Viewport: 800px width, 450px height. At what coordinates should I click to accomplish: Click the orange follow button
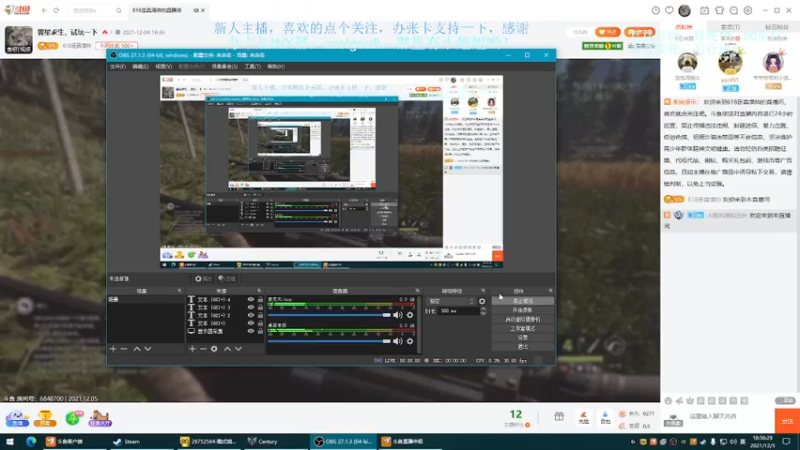click(607, 32)
